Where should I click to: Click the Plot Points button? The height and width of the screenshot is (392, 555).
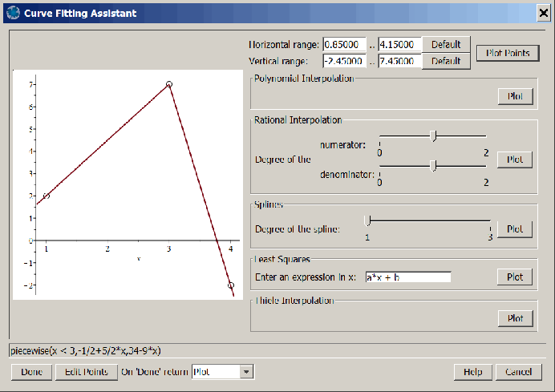tap(508, 54)
